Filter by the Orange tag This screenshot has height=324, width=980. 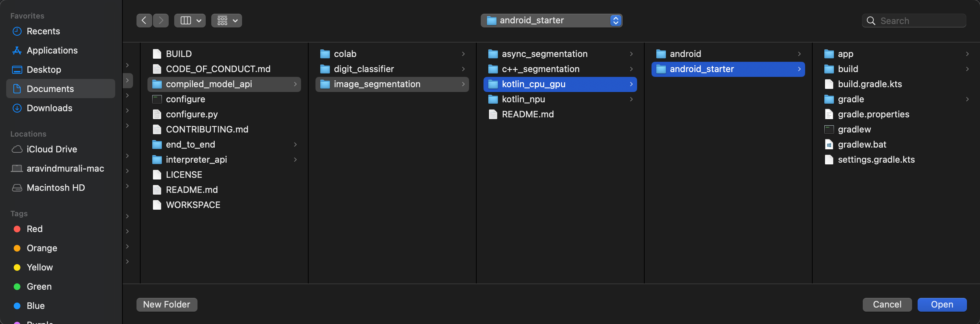tap(42, 248)
